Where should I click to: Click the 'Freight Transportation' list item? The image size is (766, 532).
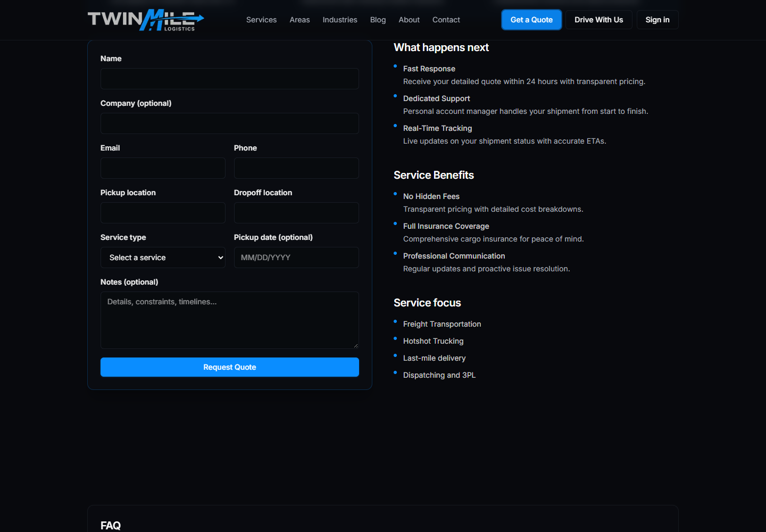tap(442, 324)
